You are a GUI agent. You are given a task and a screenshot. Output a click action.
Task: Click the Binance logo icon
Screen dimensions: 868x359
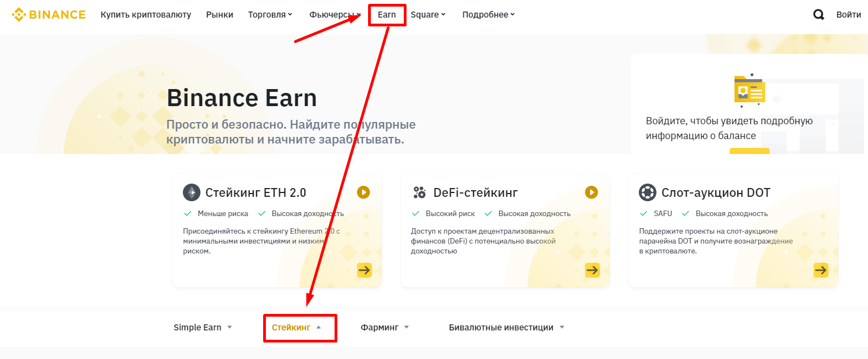click(19, 15)
